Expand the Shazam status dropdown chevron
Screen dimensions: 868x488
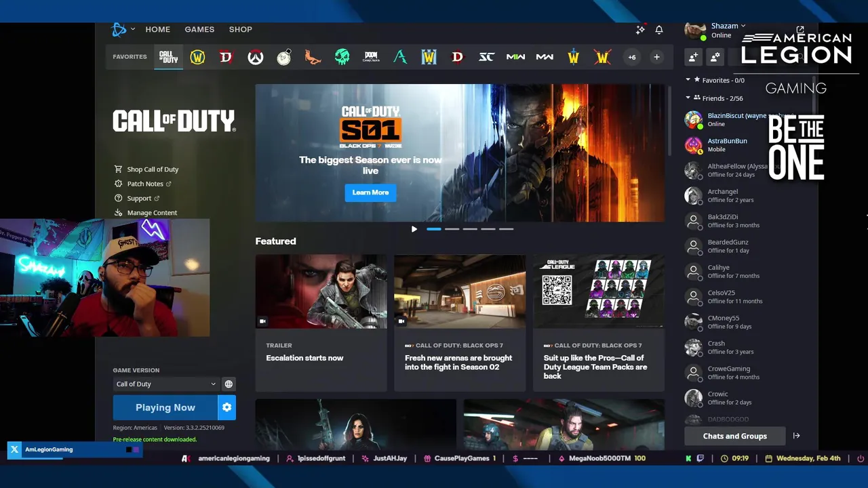[x=743, y=26]
